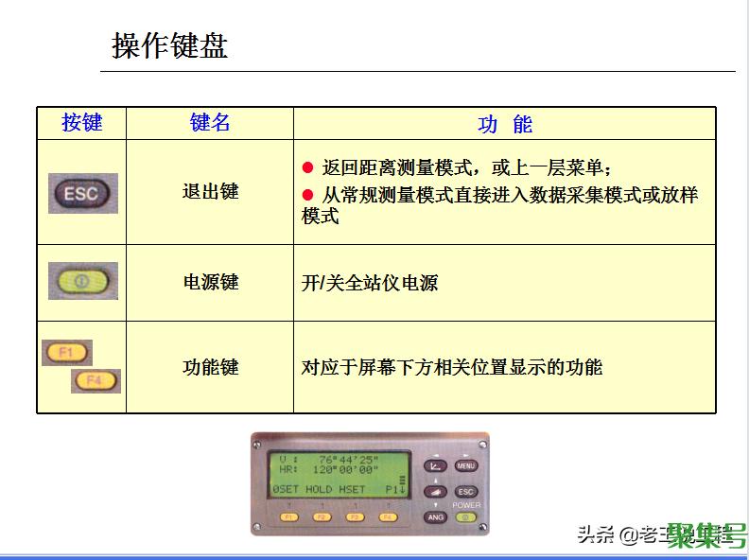Click the 退出键 key name cell
This screenshot has height=560, width=749.
tap(210, 192)
